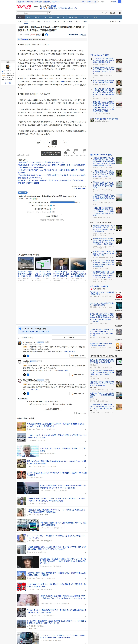Share 小林拓矢 comment on X
This screenshot has width=138, height=644.
pos(25,374)
